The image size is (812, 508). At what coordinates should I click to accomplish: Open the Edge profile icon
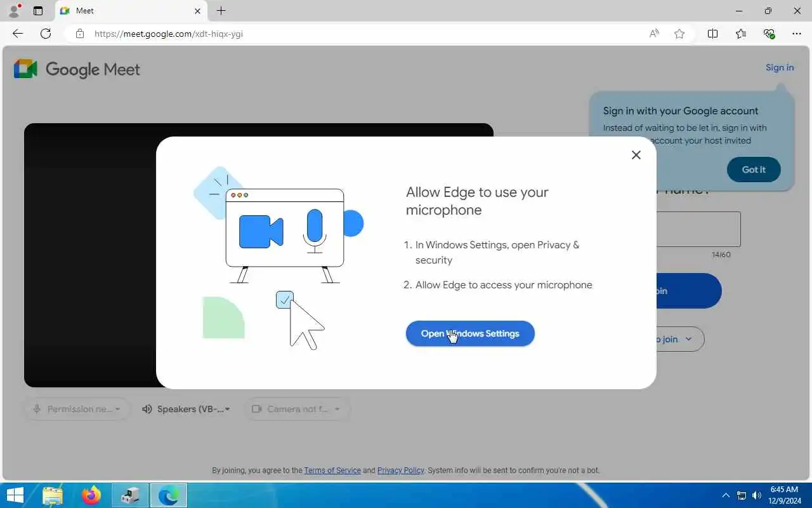pos(14,11)
